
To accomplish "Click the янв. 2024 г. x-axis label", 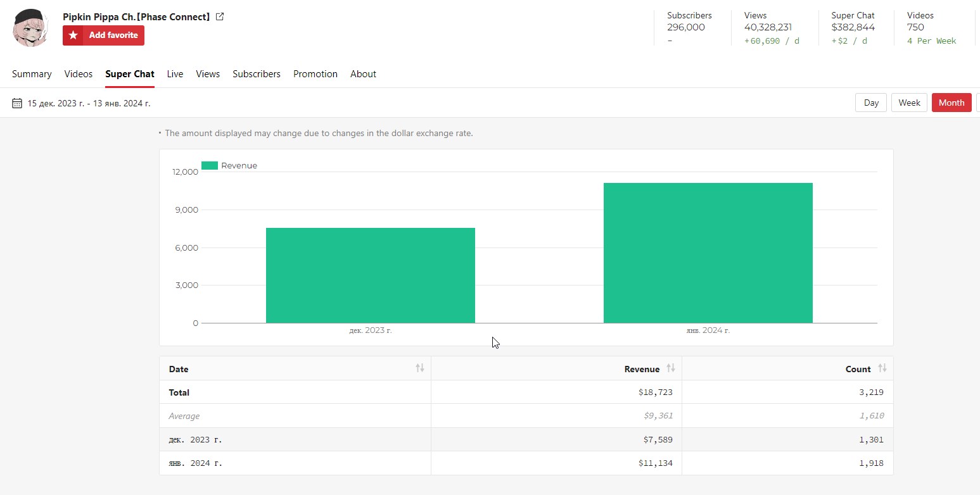I will pyautogui.click(x=708, y=330).
